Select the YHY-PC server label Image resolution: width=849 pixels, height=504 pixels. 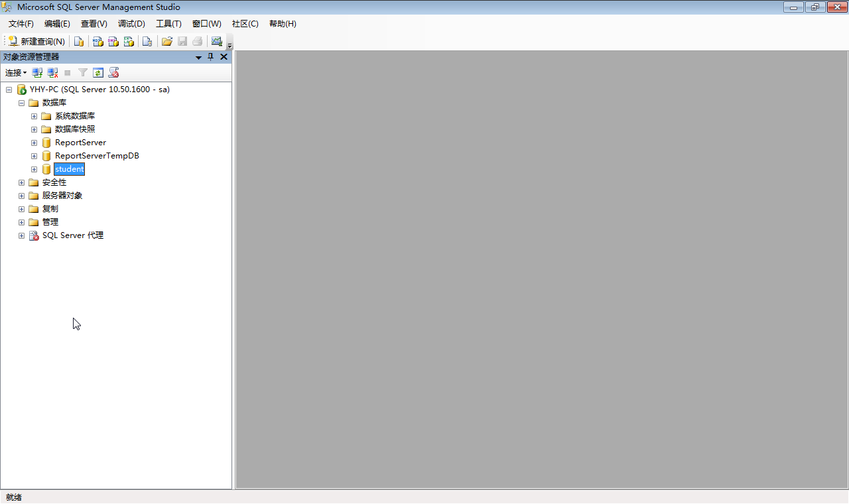99,90
